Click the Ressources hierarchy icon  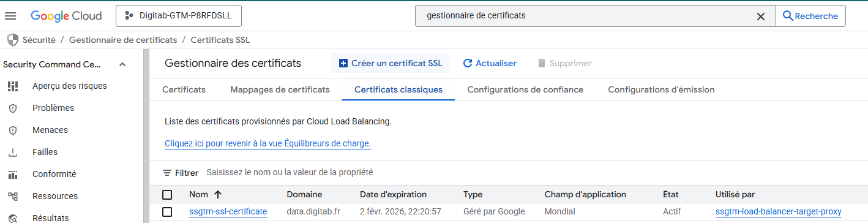(12, 196)
